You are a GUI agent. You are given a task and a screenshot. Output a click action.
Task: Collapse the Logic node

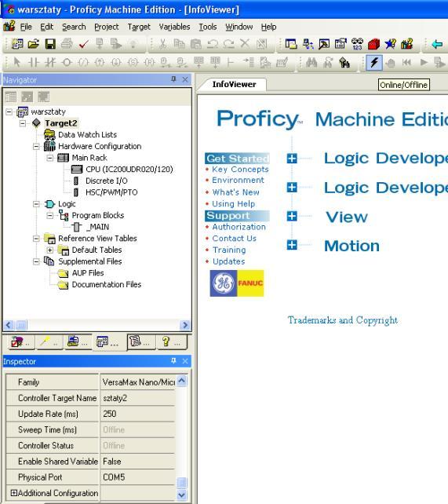(36, 204)
